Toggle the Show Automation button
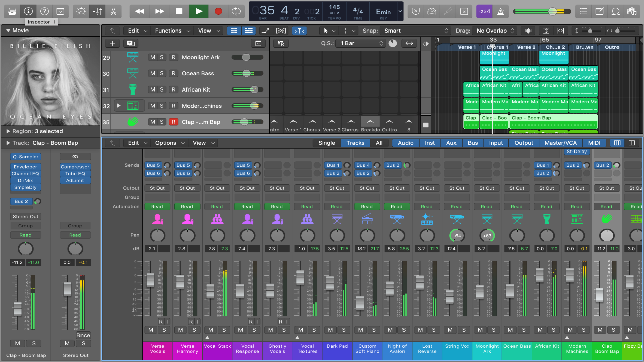 tap(266, 31)
